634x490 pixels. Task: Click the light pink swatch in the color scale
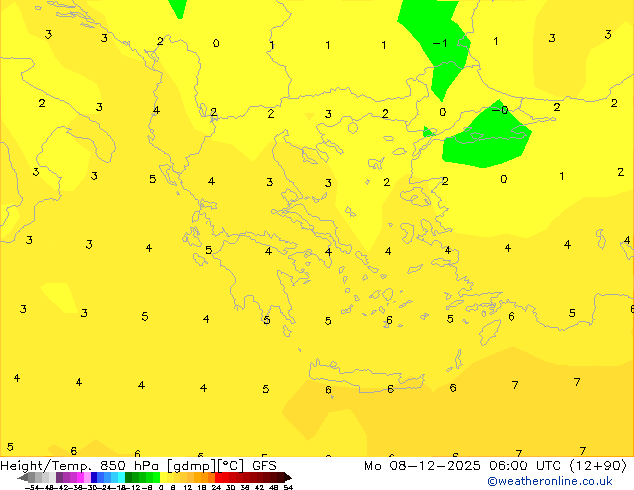(x=87, y=477)
